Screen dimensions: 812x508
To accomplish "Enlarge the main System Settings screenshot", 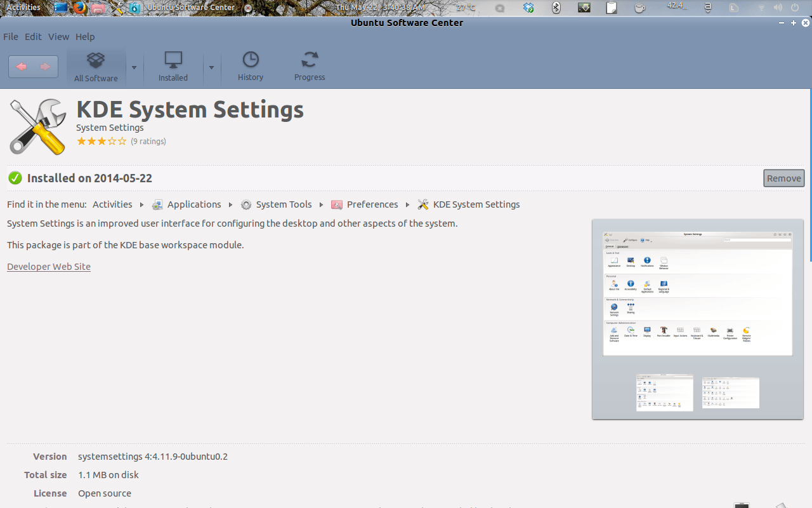I will pos(697,293).
